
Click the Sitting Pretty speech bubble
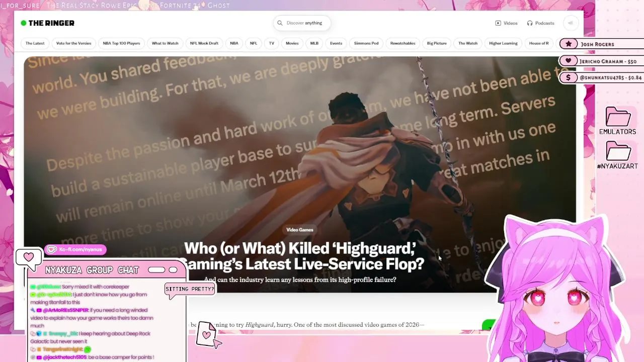pos(190,289)
